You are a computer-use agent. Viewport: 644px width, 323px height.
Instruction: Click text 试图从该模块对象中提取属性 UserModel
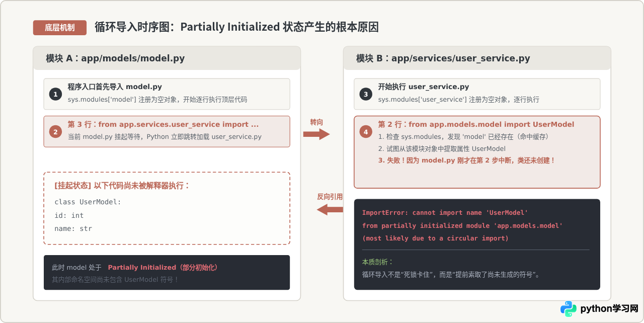click(x=442, y=149)
